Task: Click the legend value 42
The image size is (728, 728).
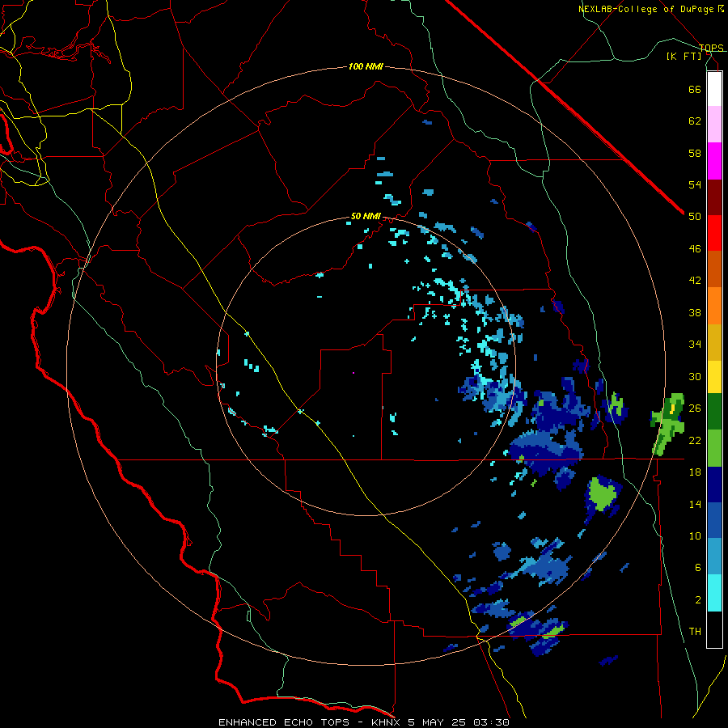Action: (x=695, y=281)
